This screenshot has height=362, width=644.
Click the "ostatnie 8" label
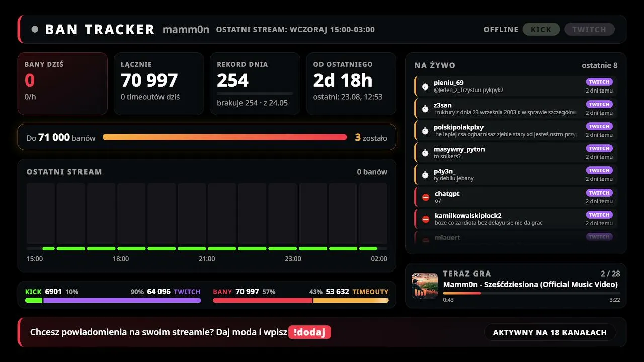point(600,65)
